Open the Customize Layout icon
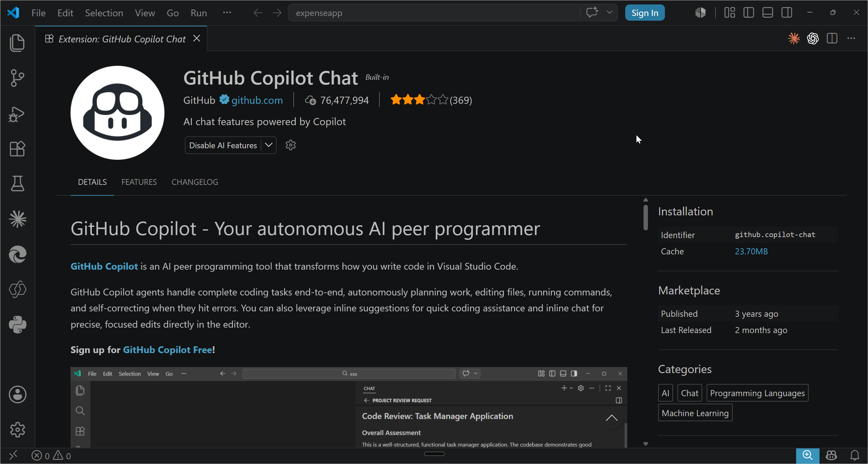 pos(730,13)
